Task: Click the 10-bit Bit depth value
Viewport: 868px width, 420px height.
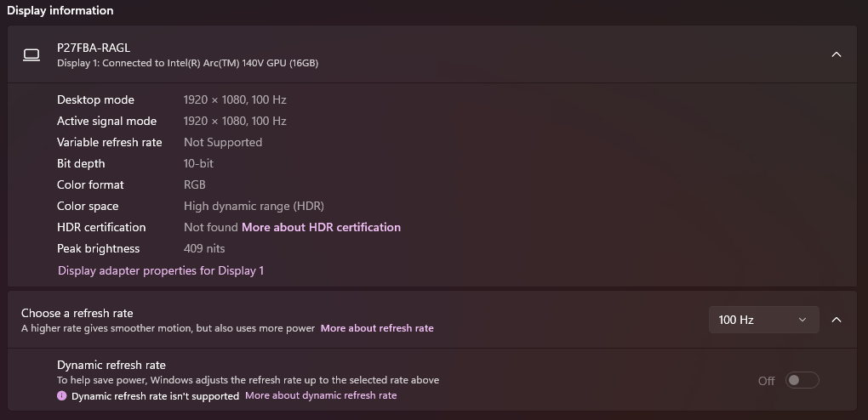Action: pyautogui.click(x=198, y=163)
